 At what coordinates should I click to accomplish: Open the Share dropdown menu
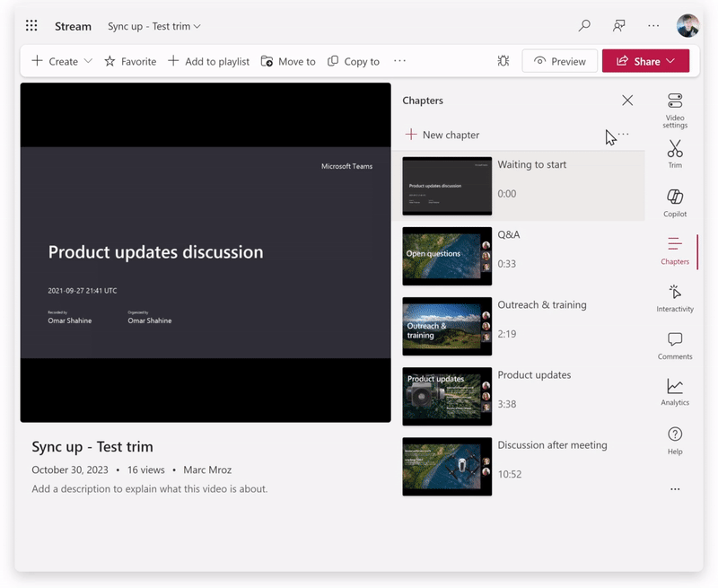(x=645, y=61)
